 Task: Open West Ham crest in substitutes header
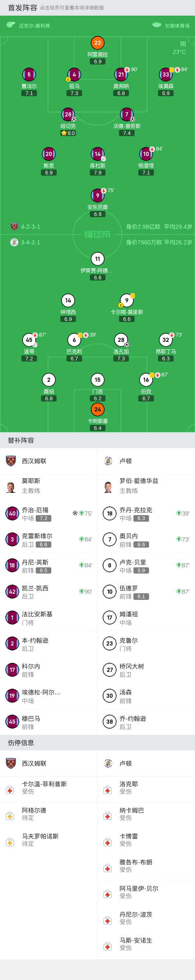point(11,461)
